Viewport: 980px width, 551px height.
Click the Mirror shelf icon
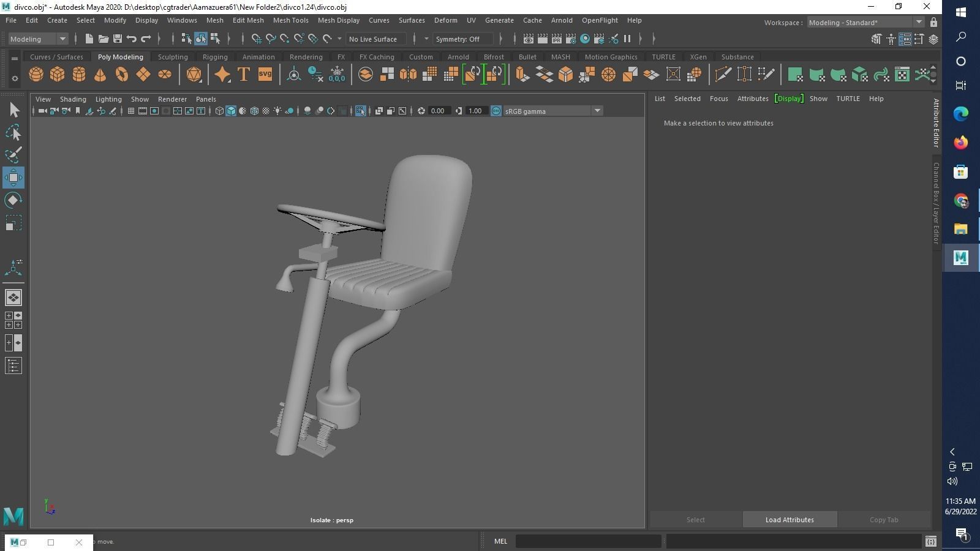(408, 75)
